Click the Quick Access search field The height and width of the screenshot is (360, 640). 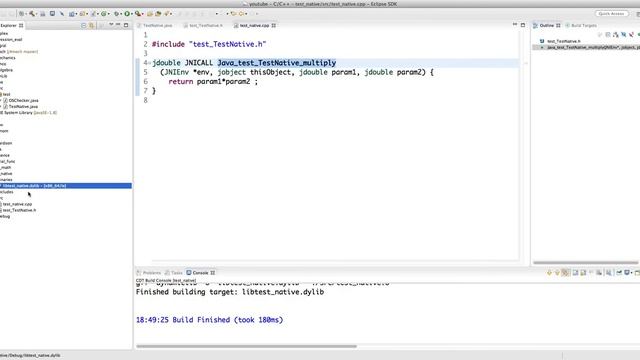pyautogui.click(x=611, y=13)
